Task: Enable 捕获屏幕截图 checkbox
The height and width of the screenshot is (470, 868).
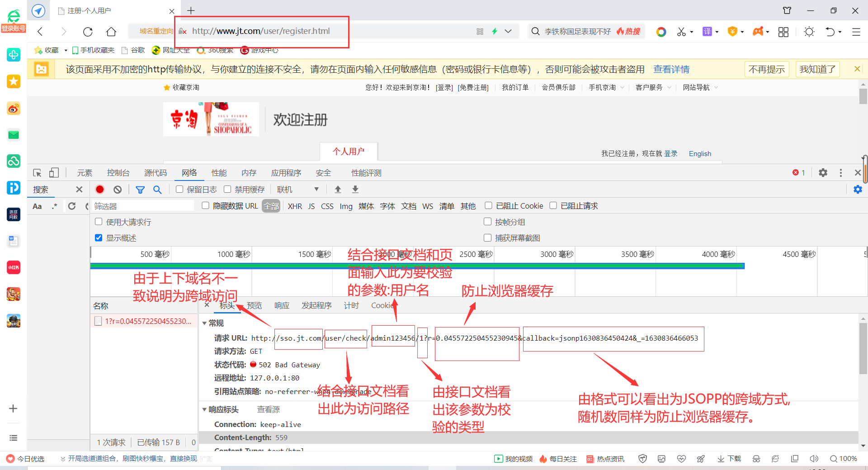Action: 487,237
